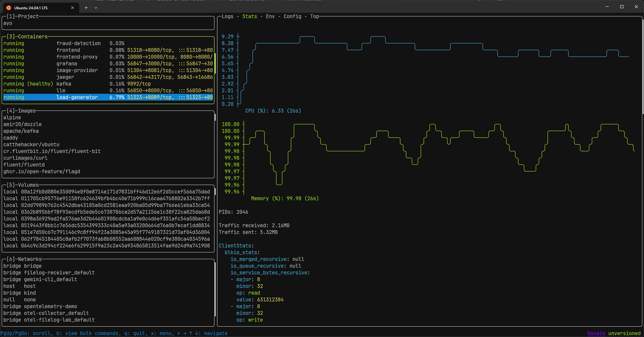Select the volume starting with 0519443f
Image resolution: width=644 pixels, height=337 pixels.
107,225
